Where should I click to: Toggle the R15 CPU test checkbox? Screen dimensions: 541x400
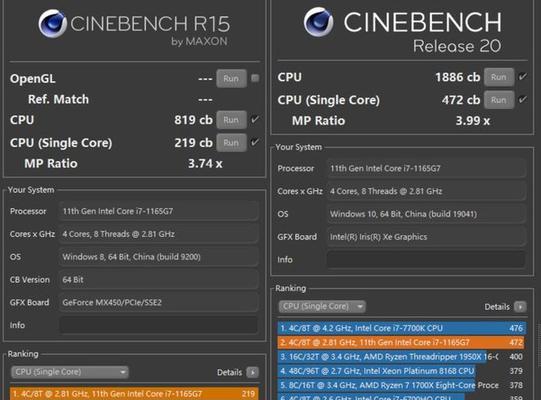coord(255,119)
